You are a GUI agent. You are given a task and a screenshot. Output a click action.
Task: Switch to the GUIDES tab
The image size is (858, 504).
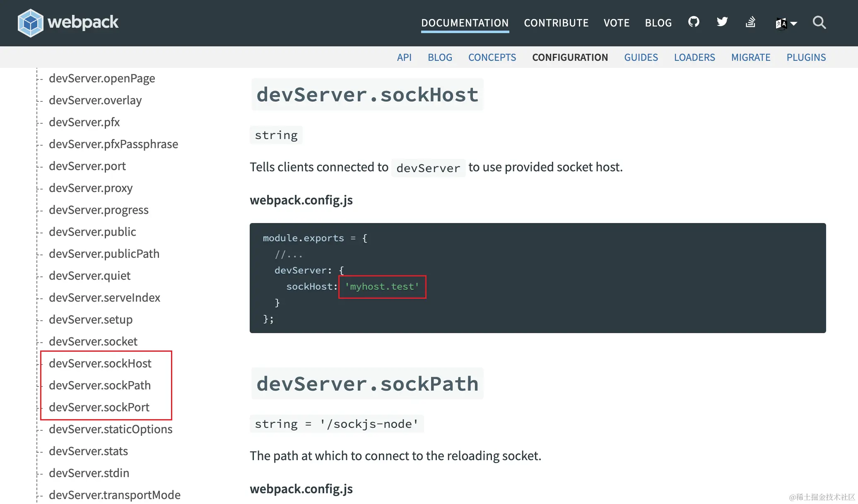pyautogui.click(x=641, y=57)
